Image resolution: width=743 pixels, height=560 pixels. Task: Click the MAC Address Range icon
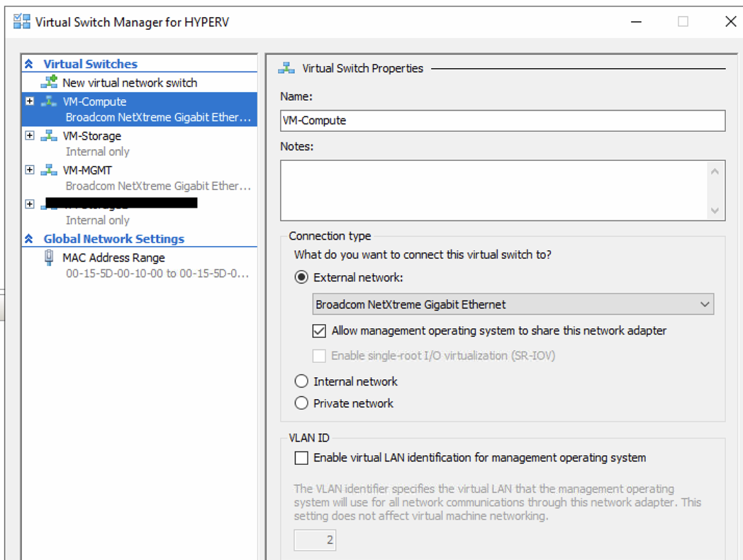49,258
